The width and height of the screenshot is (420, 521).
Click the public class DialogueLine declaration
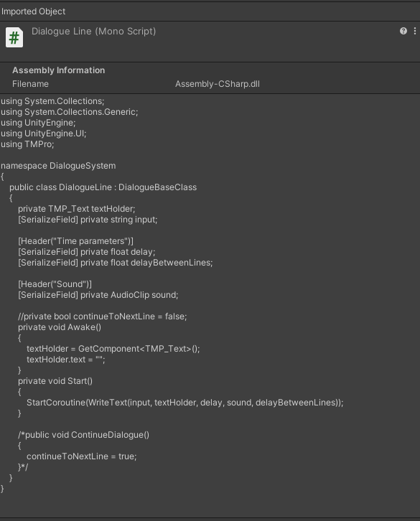point(103,187)
